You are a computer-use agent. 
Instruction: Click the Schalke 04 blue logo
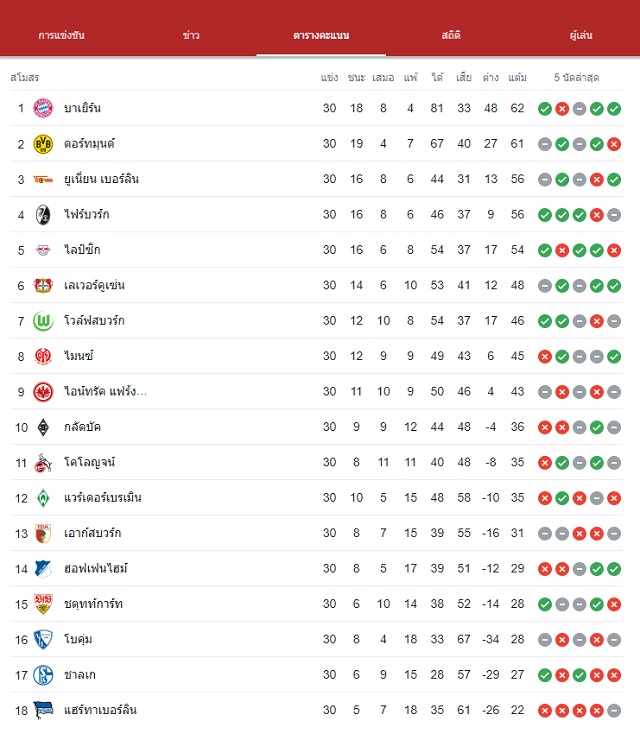[x=43, y=675]
